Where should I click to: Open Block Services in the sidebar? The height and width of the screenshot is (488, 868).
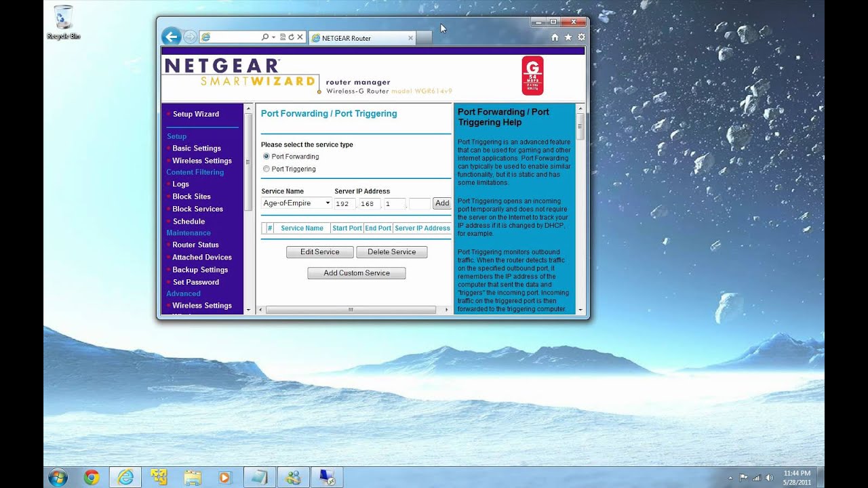coord(198,209)
